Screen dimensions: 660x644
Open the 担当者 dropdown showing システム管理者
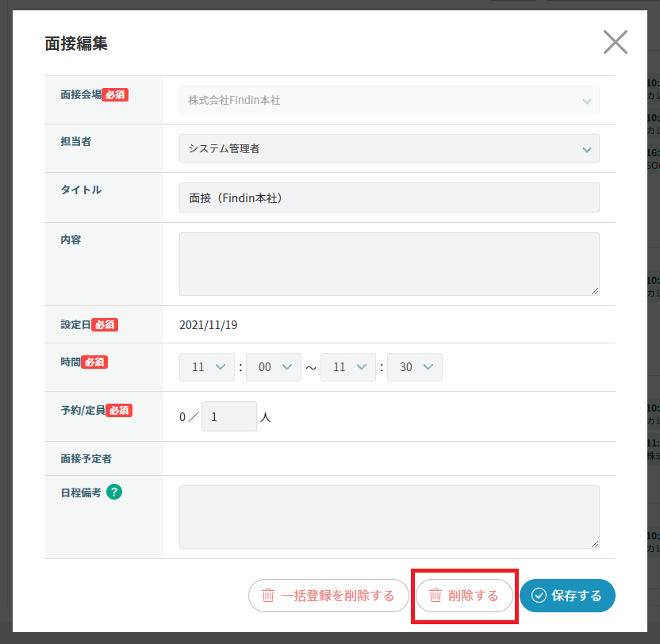point(389,148)
